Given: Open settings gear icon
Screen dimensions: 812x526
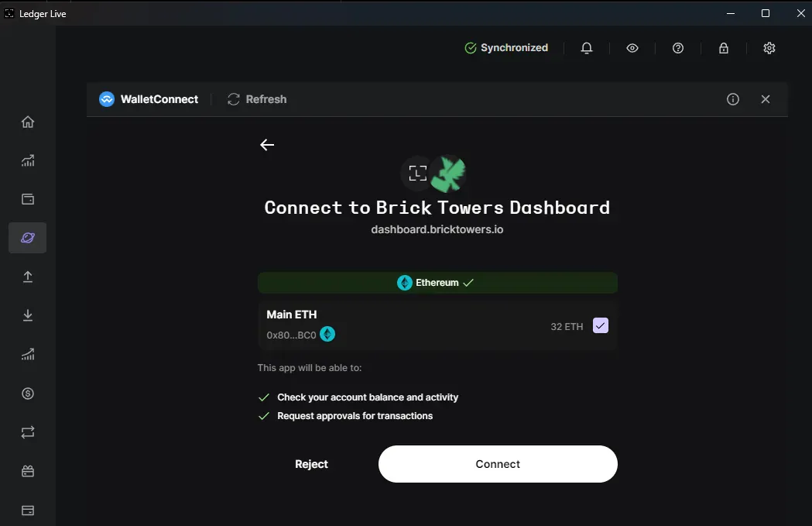Looking at the screenshot, I should [769, 48].
